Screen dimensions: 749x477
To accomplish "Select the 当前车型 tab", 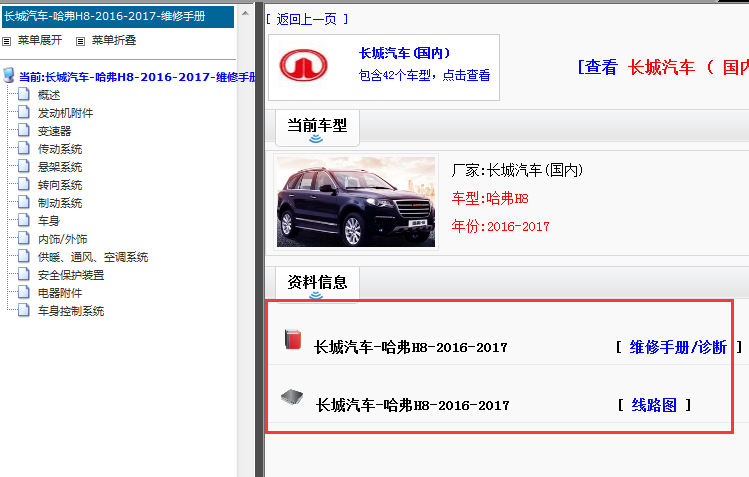I will tap(317, 126).
